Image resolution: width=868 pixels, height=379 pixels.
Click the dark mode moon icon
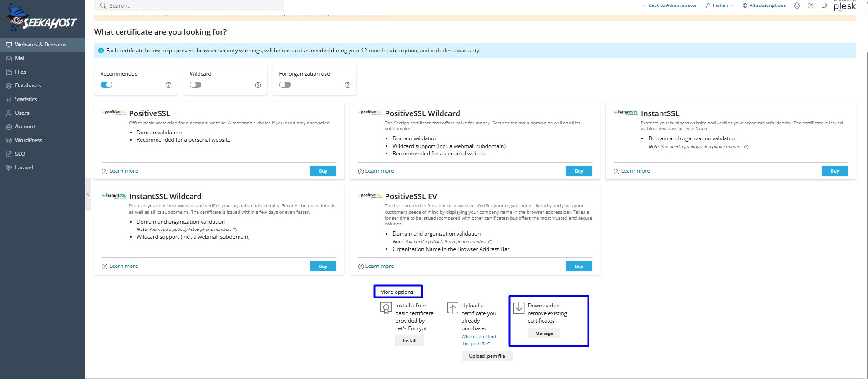tap(824, 5)
